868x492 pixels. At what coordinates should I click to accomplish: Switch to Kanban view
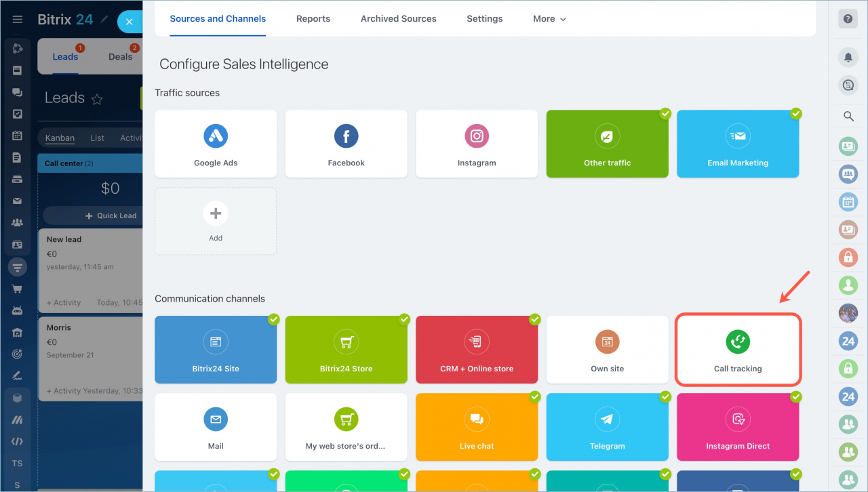(x=60, y=138)
